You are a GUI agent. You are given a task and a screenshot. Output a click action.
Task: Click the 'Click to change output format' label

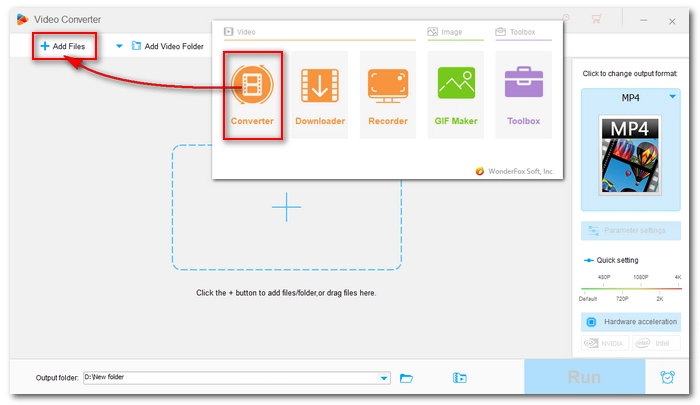pos(629,73)
